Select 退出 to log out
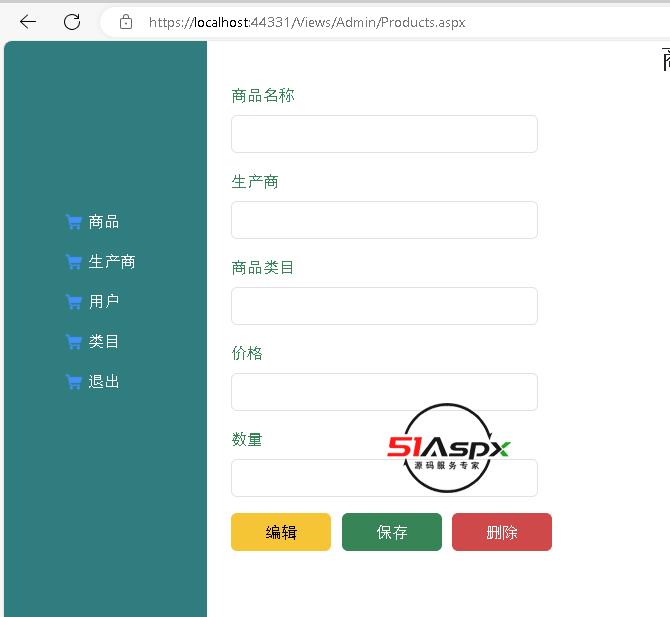670x617 pixels. (x=104, y=382)
